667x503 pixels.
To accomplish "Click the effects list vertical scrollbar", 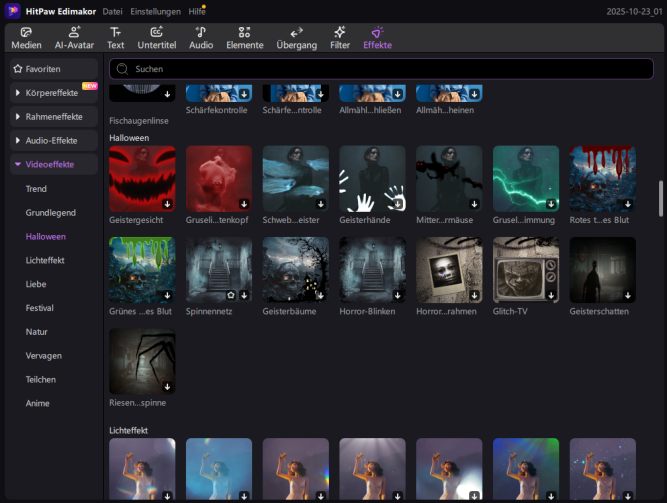I will point(660,197).
